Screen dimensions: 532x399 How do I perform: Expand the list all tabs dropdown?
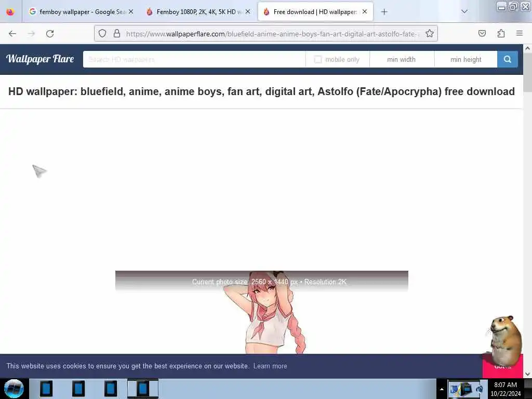point(464,12)
